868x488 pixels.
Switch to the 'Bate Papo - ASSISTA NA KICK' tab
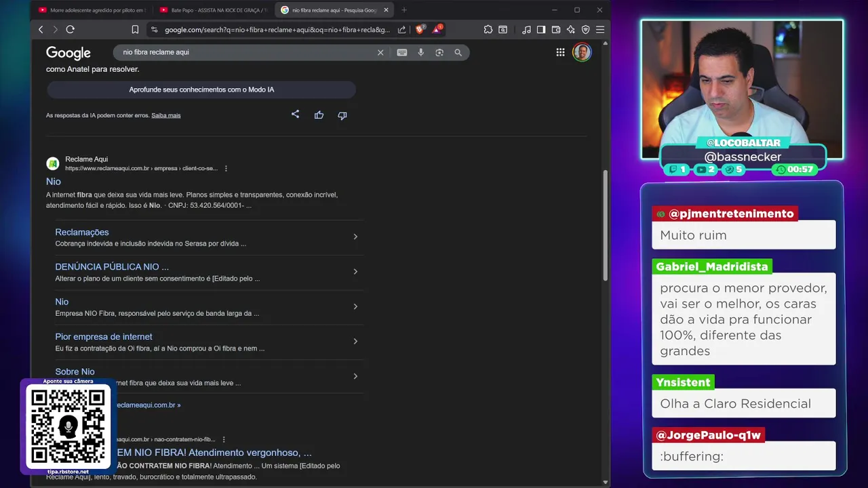tap(213, 10)
